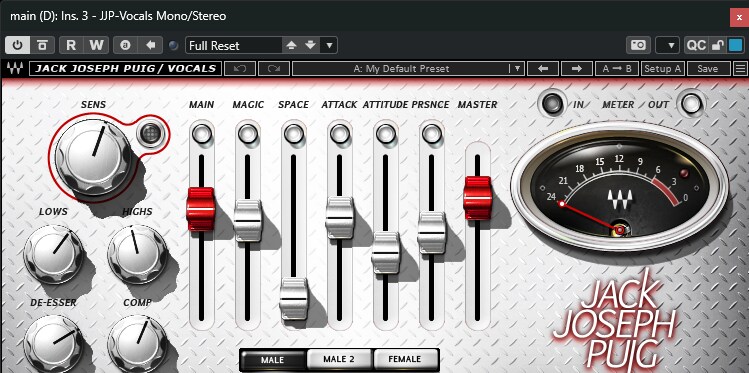
Task: Click the HIGHS knob
Action: click(x=138, y=254)
